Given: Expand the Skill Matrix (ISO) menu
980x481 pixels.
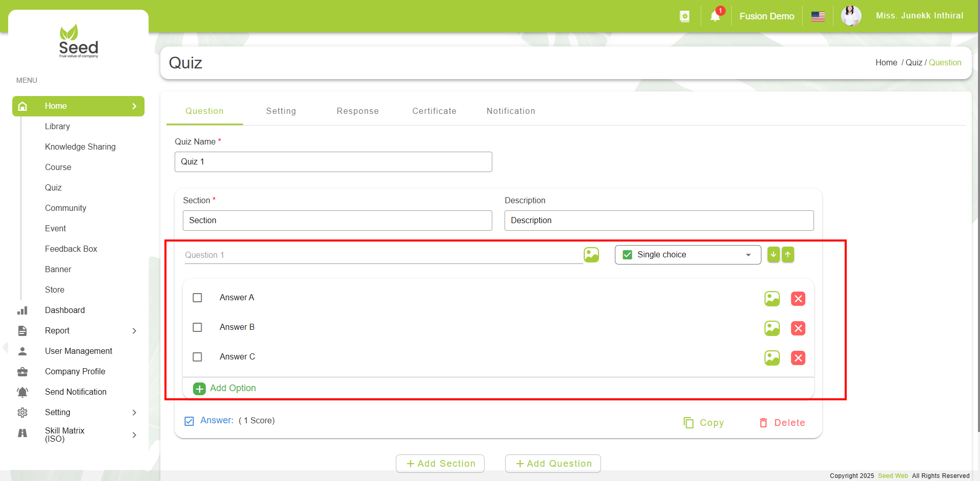Looking at the screenshot, I should pyautogui.click(x=134, y=435).
